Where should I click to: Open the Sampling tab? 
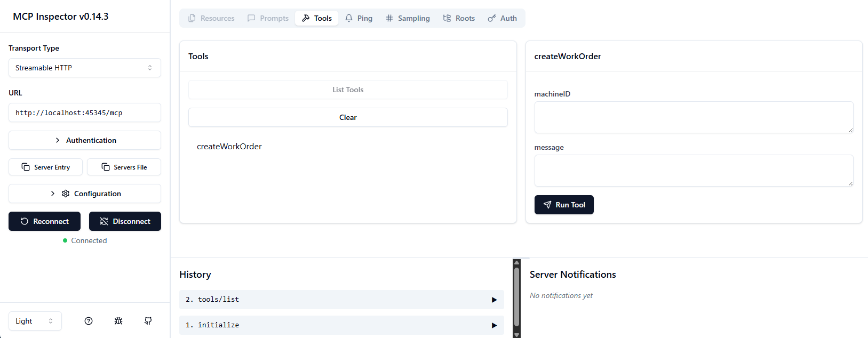pyautogui.click(x=408, y=18)
